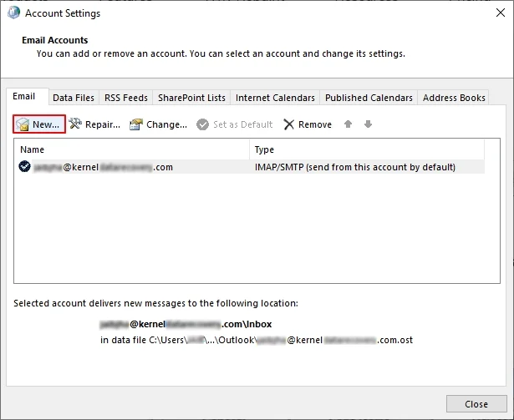Screen dimensions: 514x420
Task: Click the Remove X icon
Action: click(x=289, y=124)
